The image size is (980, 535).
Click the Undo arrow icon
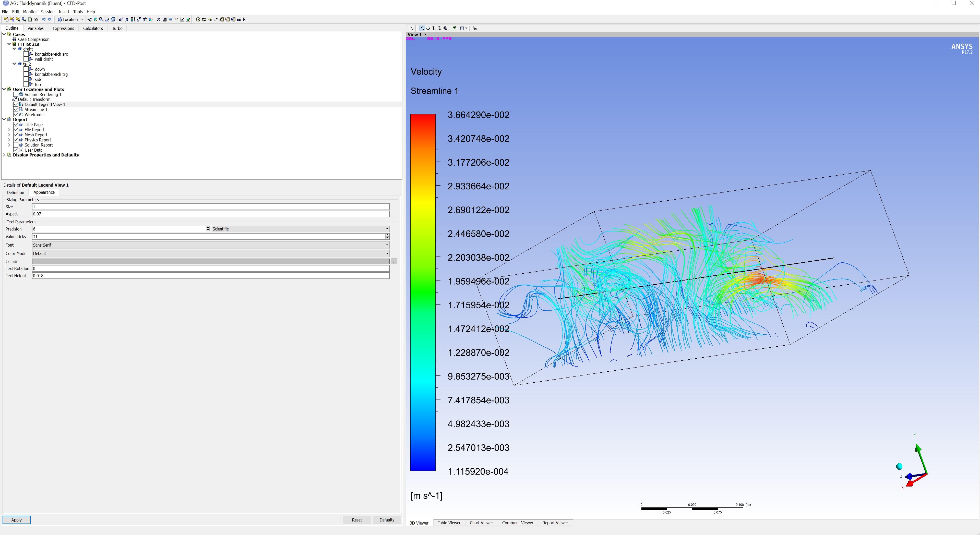click(x=44, y=19)
